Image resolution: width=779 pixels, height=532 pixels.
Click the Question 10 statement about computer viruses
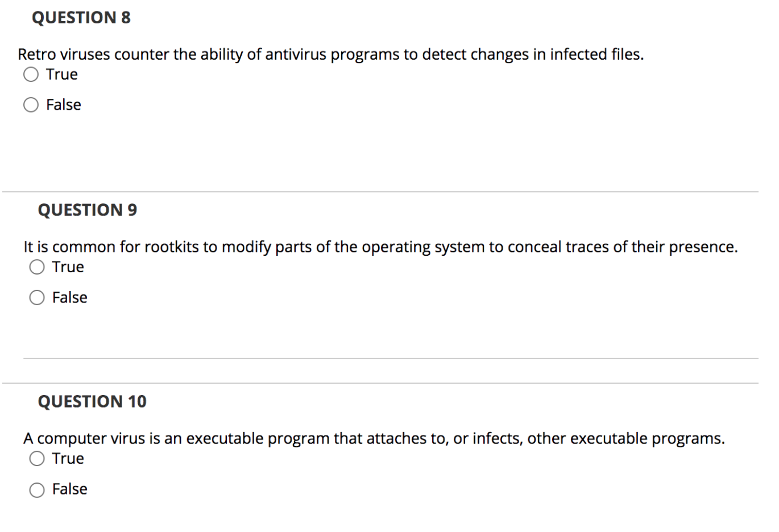[374, 437]
